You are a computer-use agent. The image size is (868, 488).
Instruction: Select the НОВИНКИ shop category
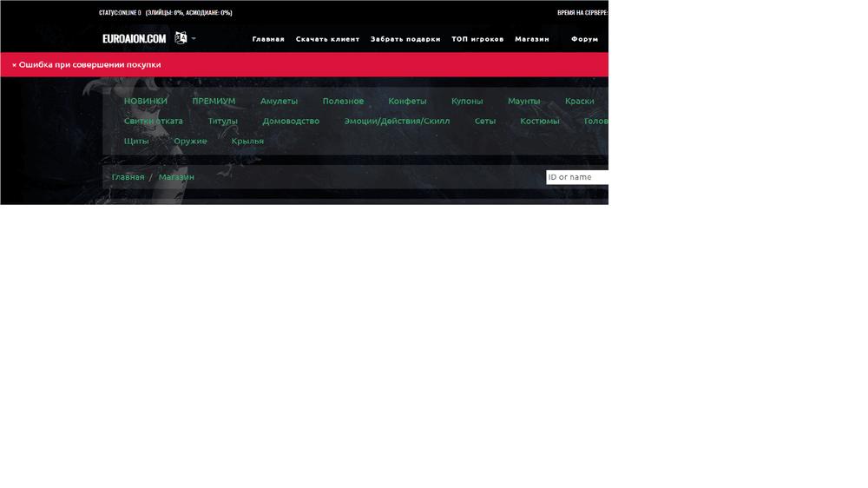click(146, 102)
